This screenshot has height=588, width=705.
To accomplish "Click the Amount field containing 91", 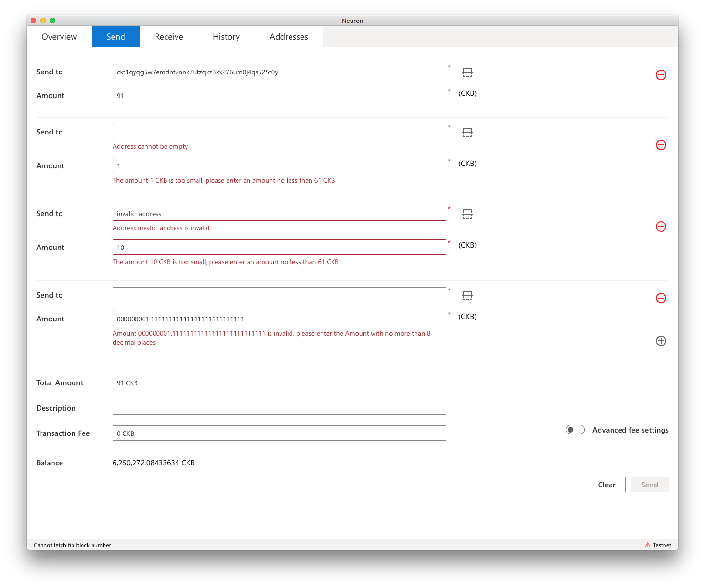I will point(280,95).
